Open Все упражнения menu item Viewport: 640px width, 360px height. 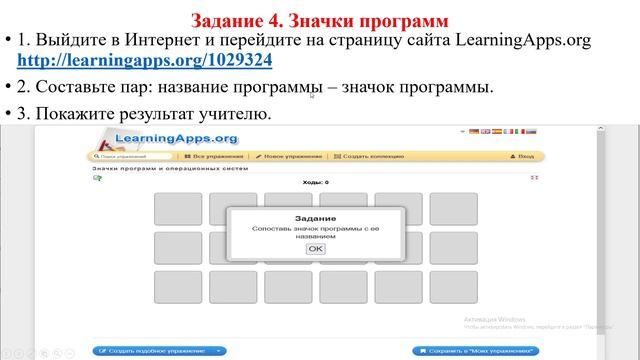(213, 156)
